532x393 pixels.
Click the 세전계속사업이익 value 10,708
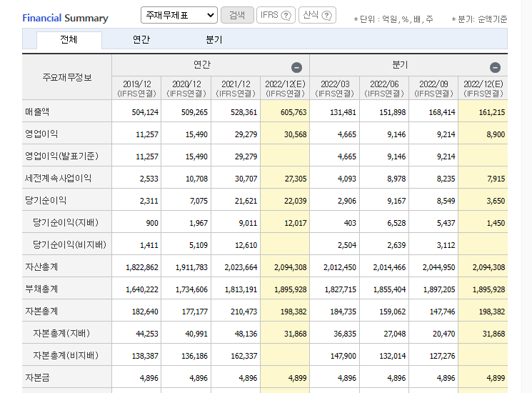pos(196,179)
